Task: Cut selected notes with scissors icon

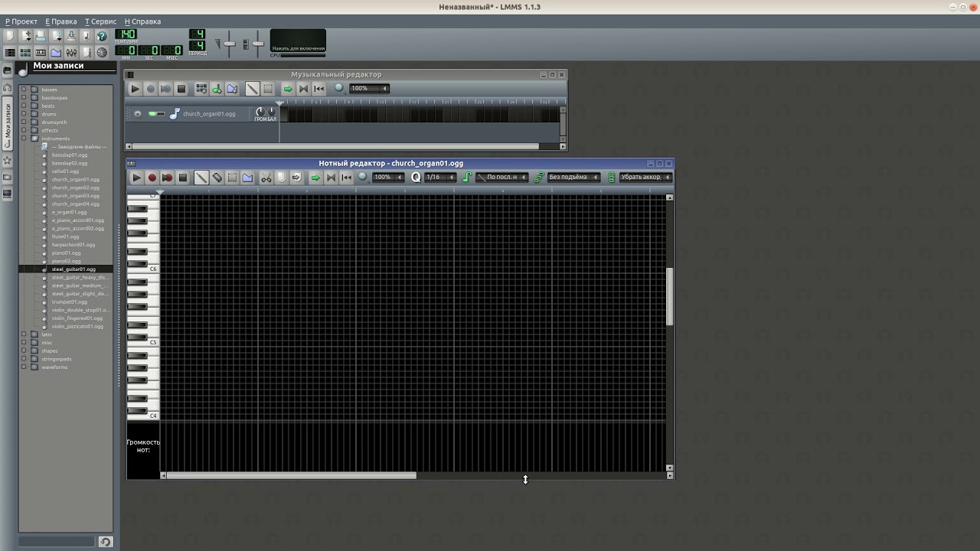Action: 266,178
